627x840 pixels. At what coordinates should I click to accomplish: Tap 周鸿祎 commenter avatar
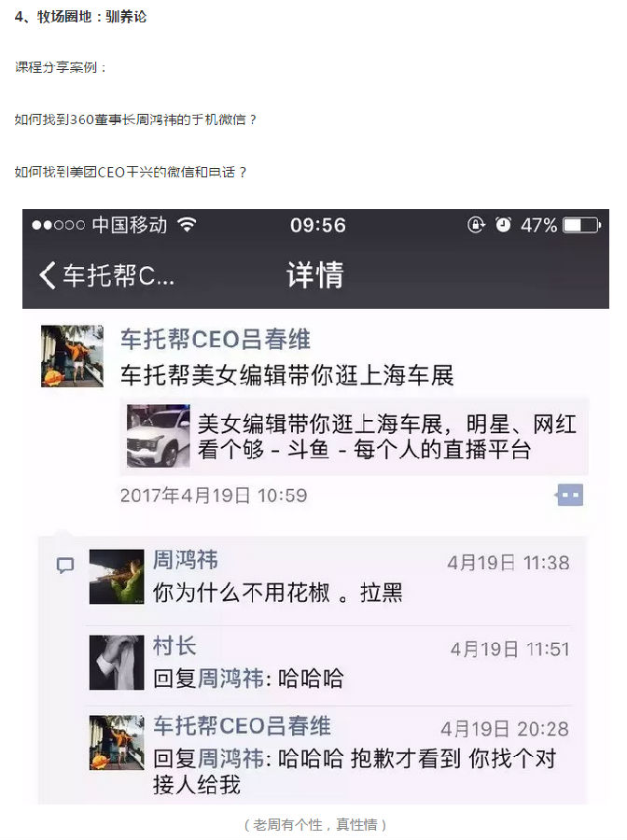coord(117,577)
